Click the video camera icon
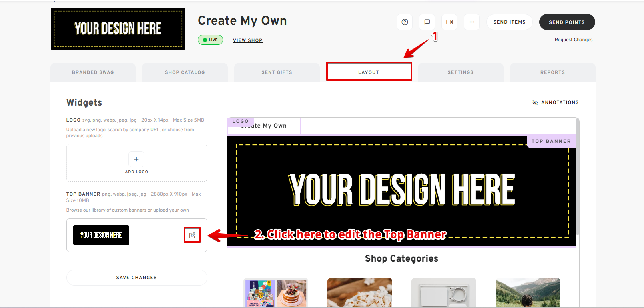Viewport: 644px width, 308px height. (x=449, y=22)
